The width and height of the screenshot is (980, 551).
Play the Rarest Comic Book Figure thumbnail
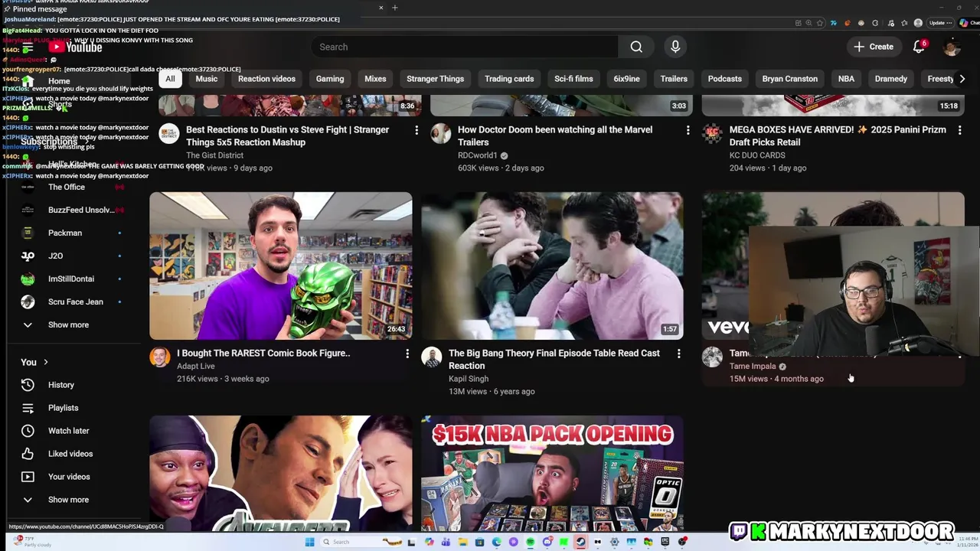pos(280,266)
